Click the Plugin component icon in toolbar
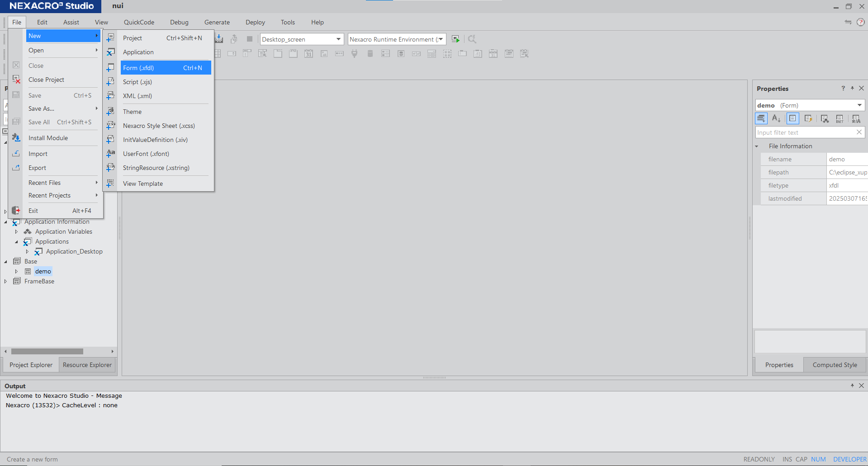Viewport: 868px width, 466px height. (x=355, y=54)
